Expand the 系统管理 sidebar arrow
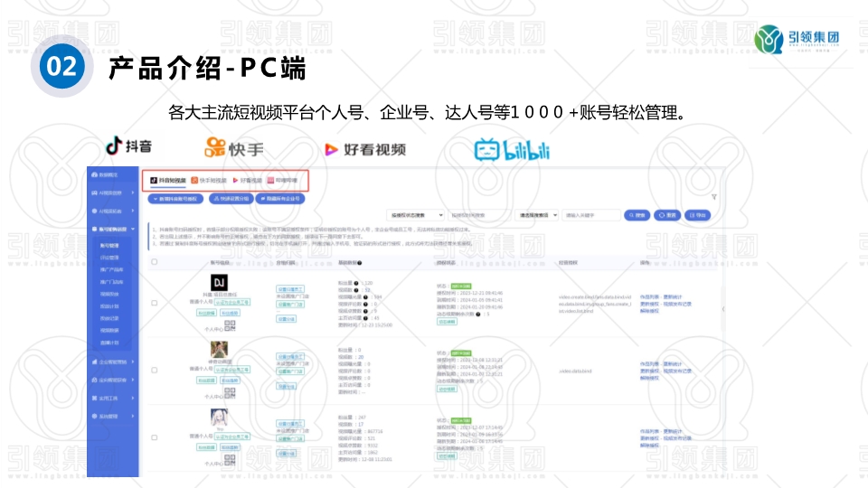 (133, 416)
